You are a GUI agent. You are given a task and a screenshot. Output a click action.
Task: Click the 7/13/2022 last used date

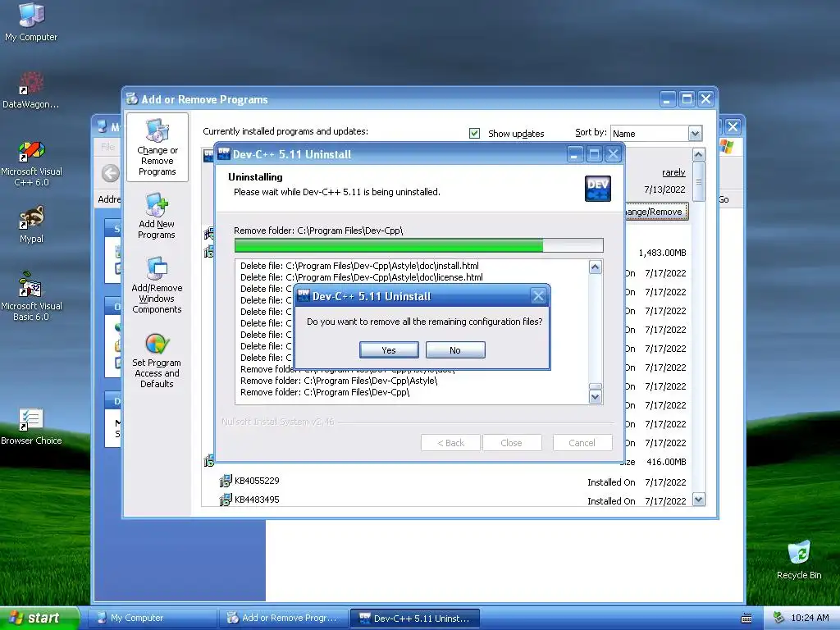click(x=664, y=189)
